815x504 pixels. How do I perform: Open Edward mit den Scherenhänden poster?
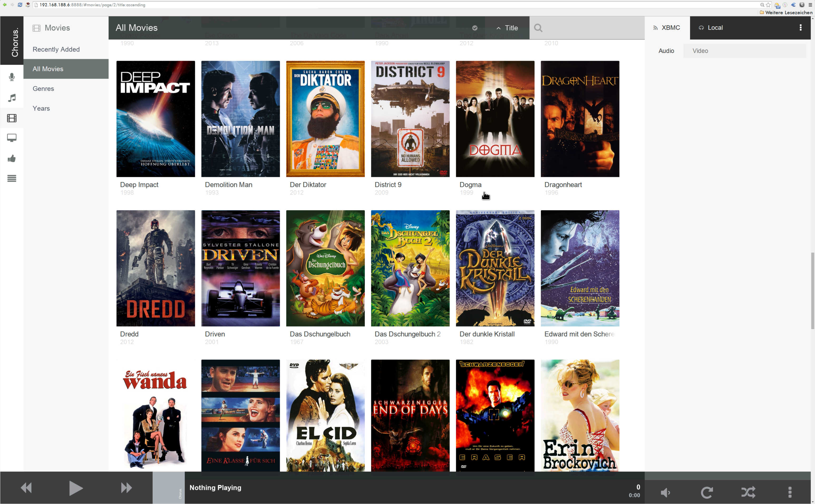(580, 268)
